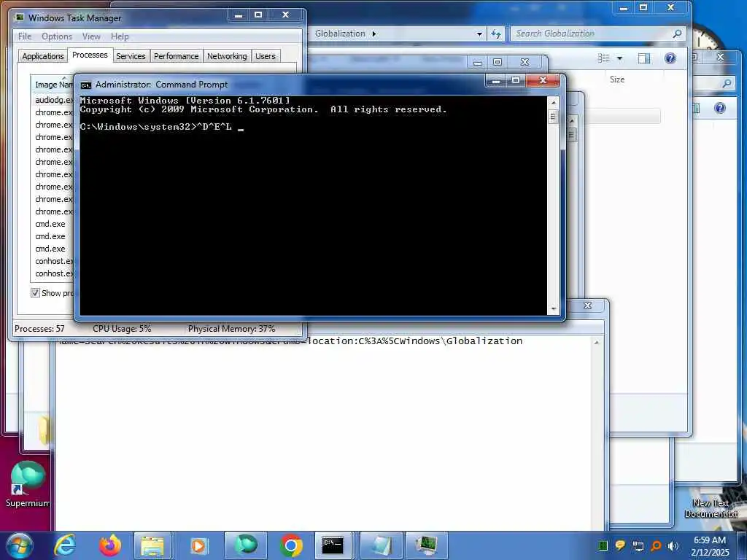The image size is (747, 560).
Task: Open the volume speaker tray icon
Action: point(673,545)
